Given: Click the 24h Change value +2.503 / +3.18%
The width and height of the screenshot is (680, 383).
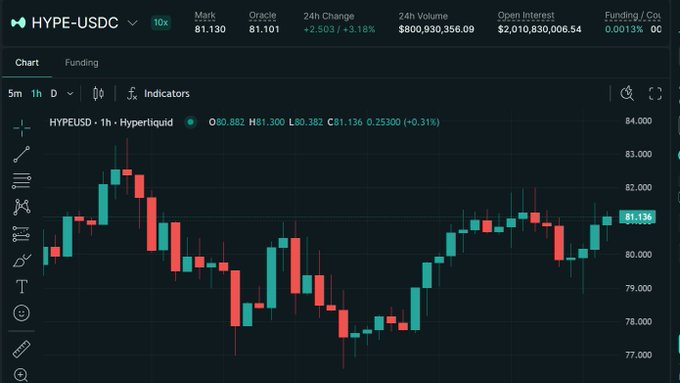Looking at the screenshot, I should [339, 29].
